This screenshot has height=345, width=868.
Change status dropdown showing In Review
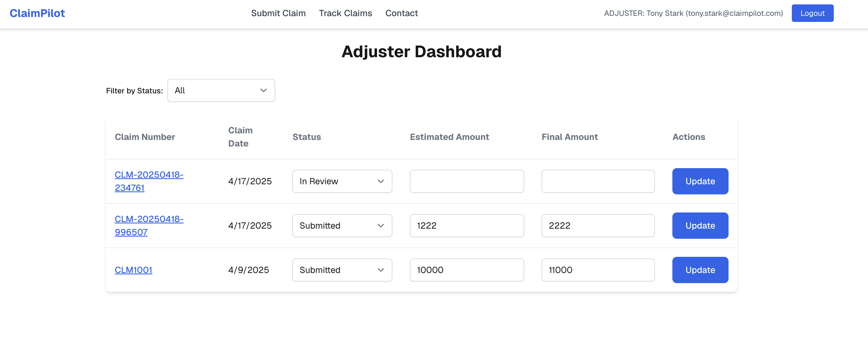(x=342, y=181)
